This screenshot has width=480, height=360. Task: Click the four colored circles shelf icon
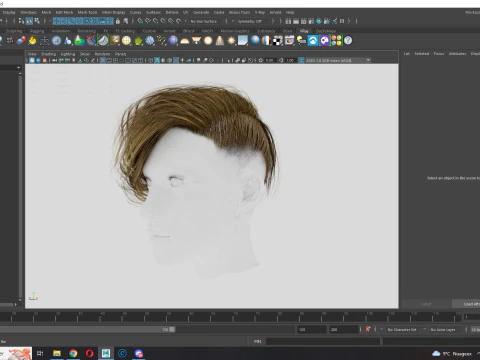pos(337,41)
